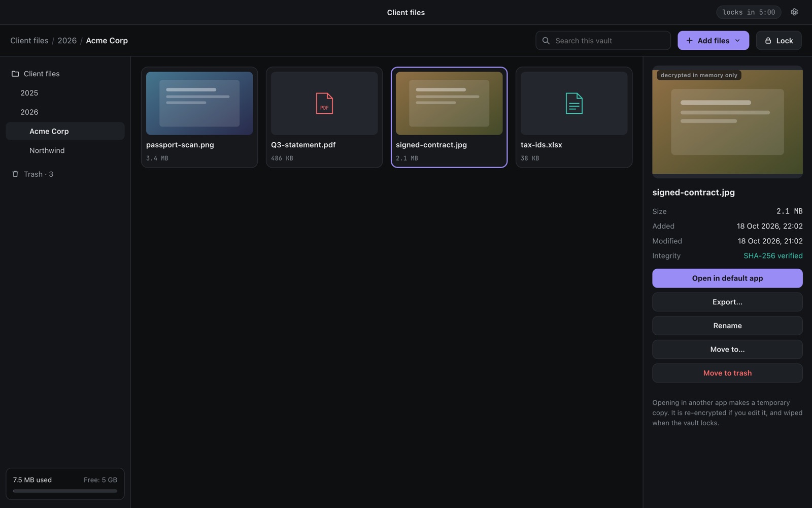812x508 pixels.
Task: Click 38 KB size under tax-ids
Action: tap(530, 158)
